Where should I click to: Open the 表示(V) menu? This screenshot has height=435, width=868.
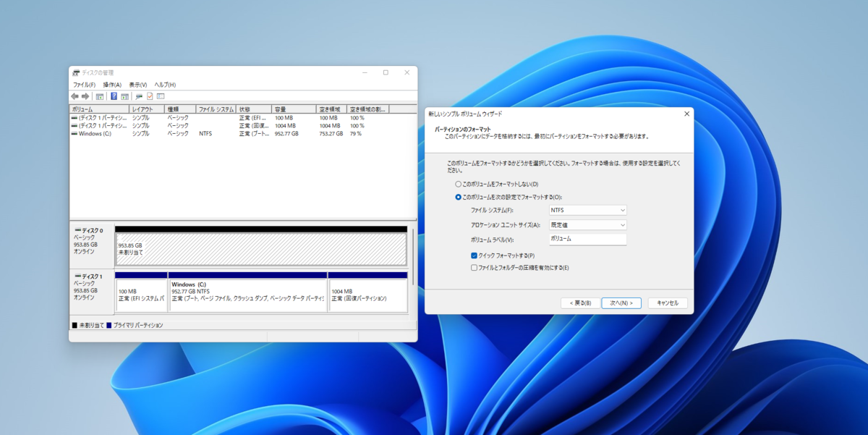point(137,85)
